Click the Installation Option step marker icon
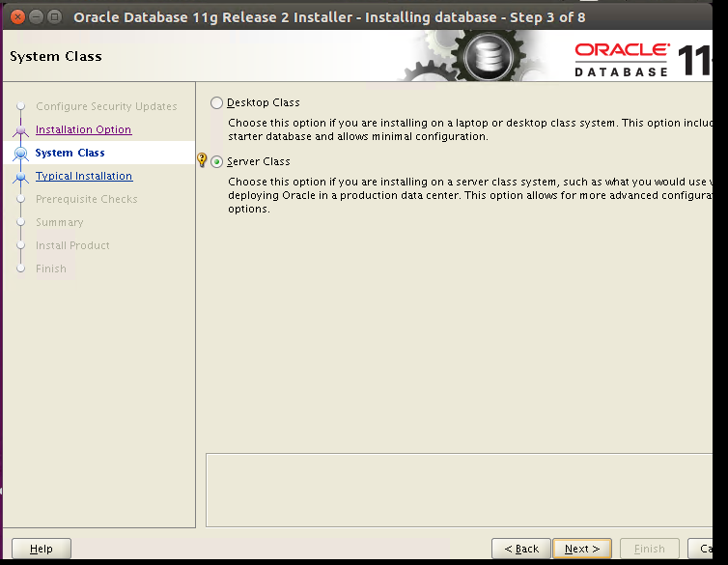The height and width of the screenshot is (565, 728). point(20,130)
